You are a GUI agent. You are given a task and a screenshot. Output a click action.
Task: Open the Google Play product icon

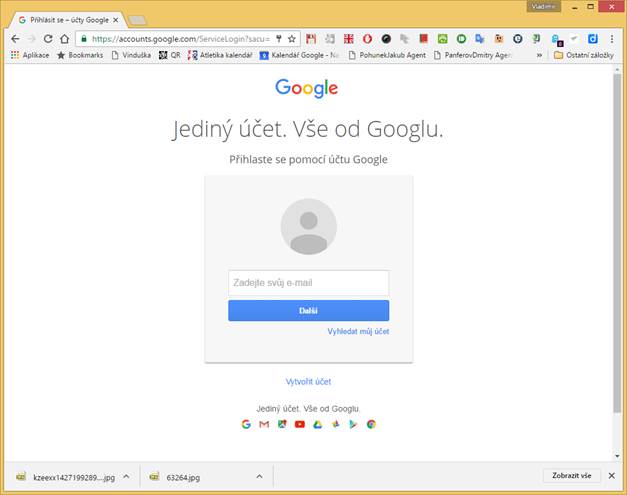[353, 424]
